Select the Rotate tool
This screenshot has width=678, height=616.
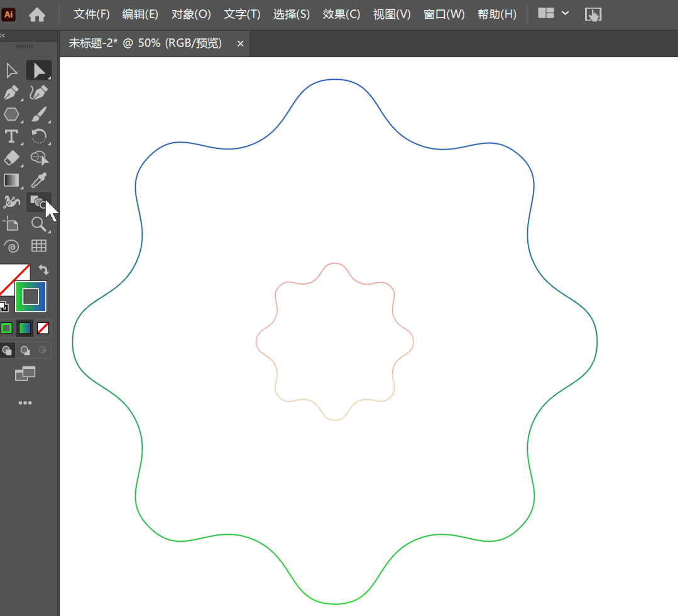39,136
